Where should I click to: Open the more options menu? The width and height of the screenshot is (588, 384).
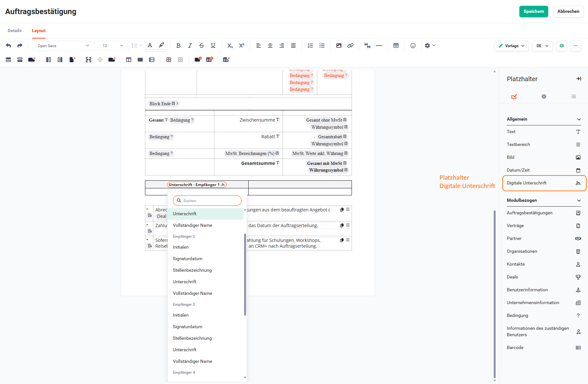pos(576,46)
